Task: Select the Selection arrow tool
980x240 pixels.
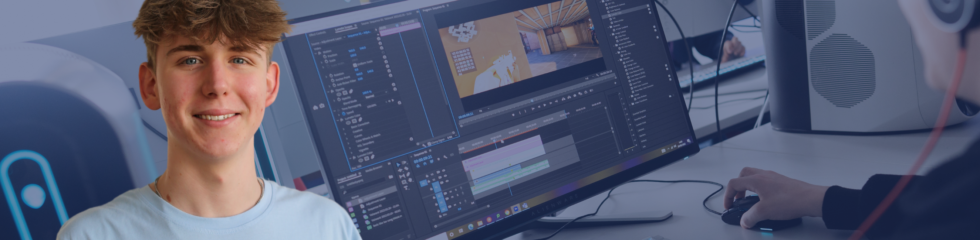Action: coord(398,164)
